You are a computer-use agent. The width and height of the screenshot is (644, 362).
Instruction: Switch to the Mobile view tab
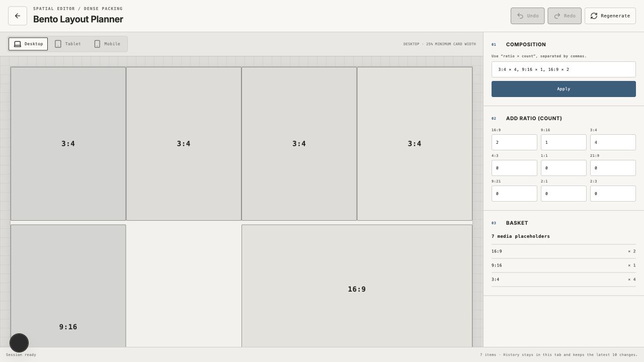[107, 44]
